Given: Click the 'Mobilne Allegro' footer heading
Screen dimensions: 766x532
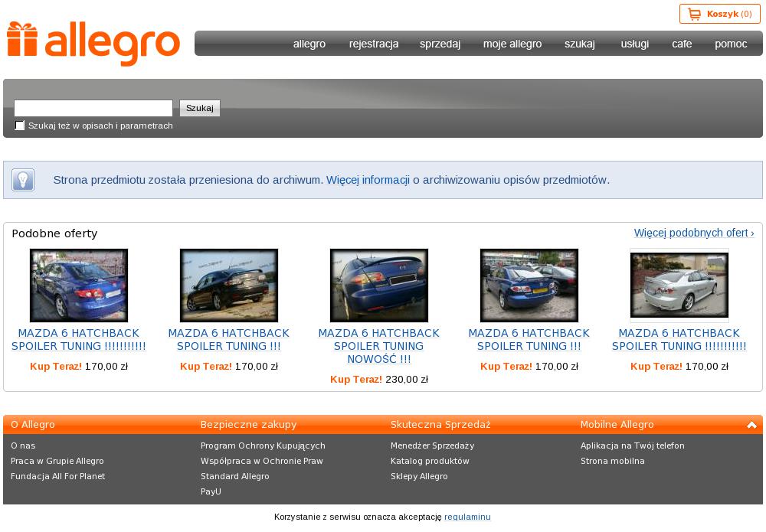Looking at the screenshot, I should (617, 425).
